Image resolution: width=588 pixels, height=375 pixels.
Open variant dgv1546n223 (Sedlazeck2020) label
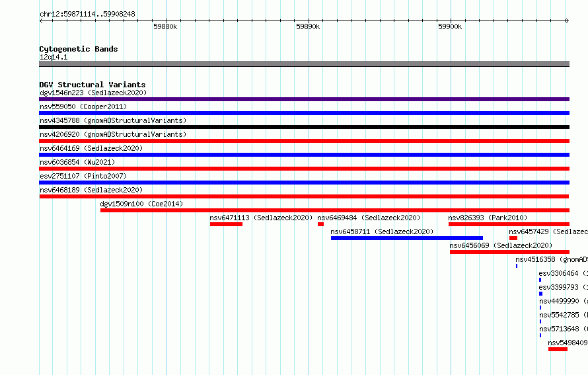tap(93, 93)
